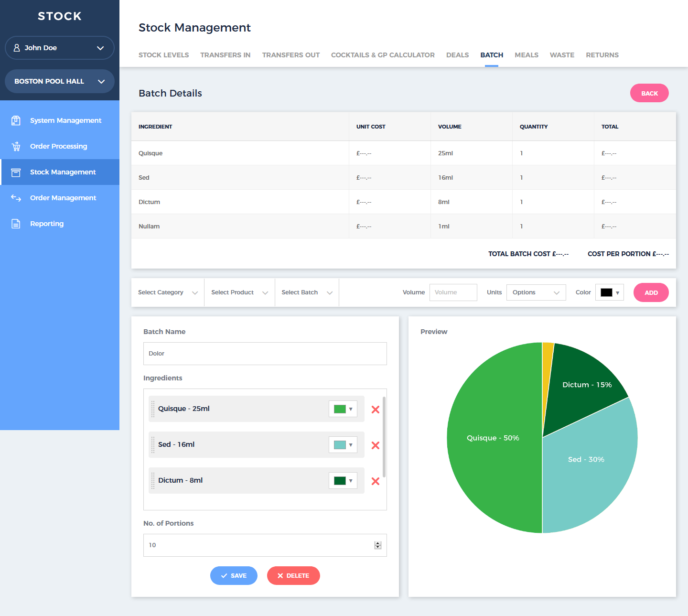
Task: Click drag handle on Quisque ingredient row
Action: click(x=153, y=409)
